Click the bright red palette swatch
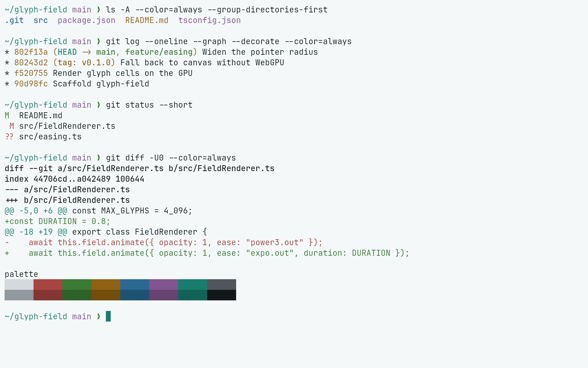588x368 pixels. 48,285
